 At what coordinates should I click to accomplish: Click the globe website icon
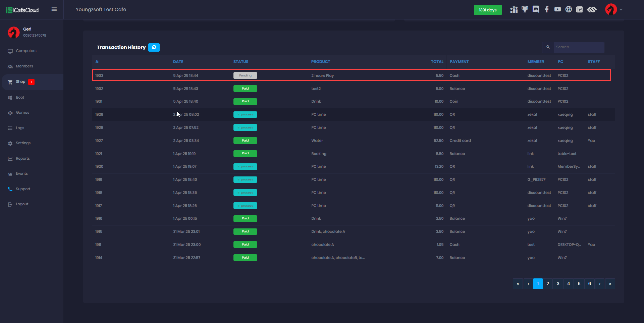[x=569, y=9]
